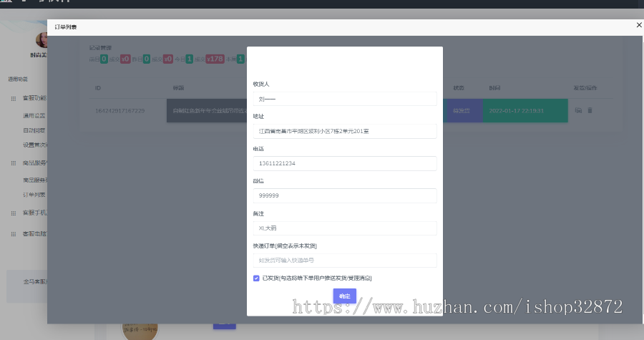Click the 备注 remark field with XL大码
The height and width of the screenshot is (340, 644).
coord(345,228)
